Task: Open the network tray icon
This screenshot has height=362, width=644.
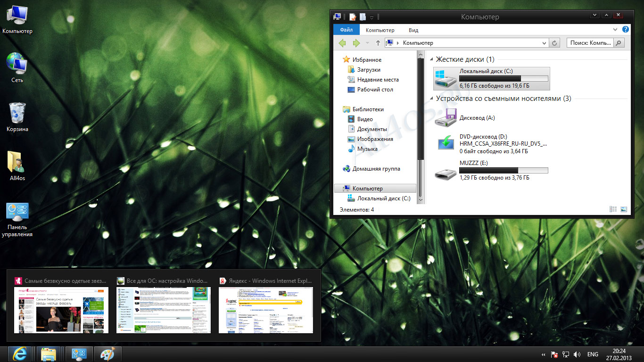Action: (x=566, y=354)
